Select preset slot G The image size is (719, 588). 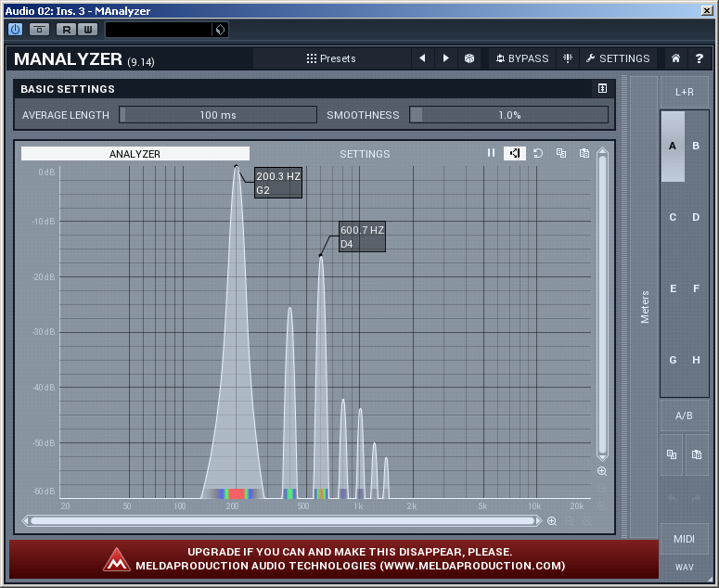[x=673, y=360]
